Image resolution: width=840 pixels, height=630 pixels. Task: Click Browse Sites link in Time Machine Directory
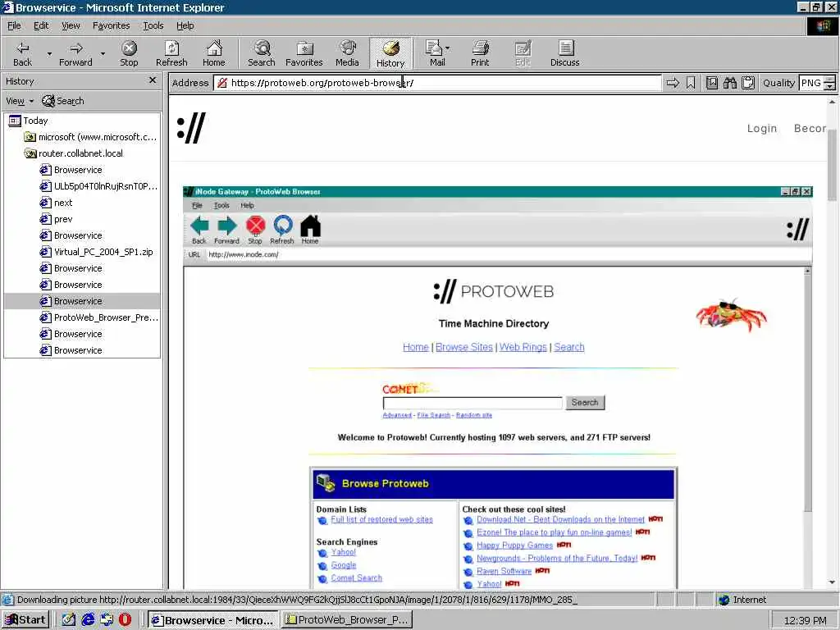click(464, 347)
